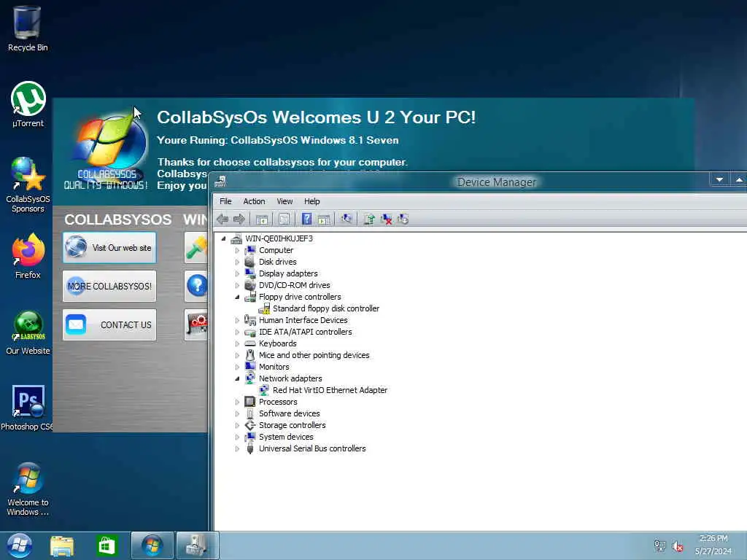Click the MORE COLLABSYSOS! button
Screen dimensions: 747x560
point(109,286)
